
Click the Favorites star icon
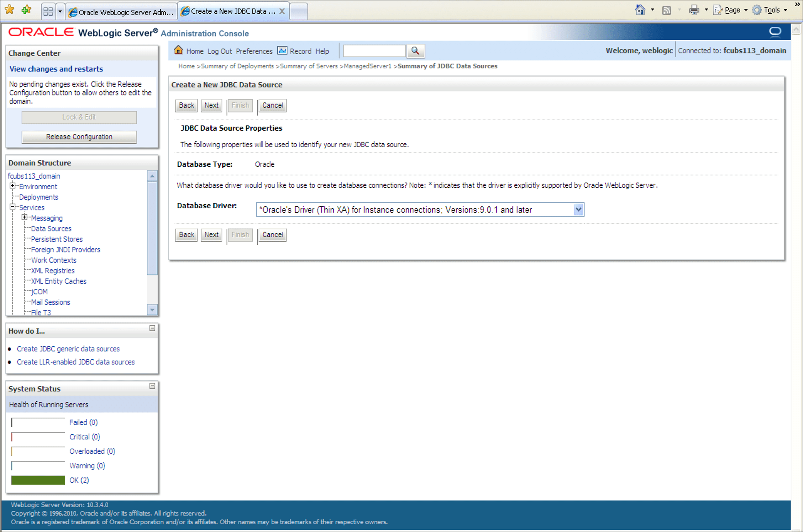[x=10, y=9]
